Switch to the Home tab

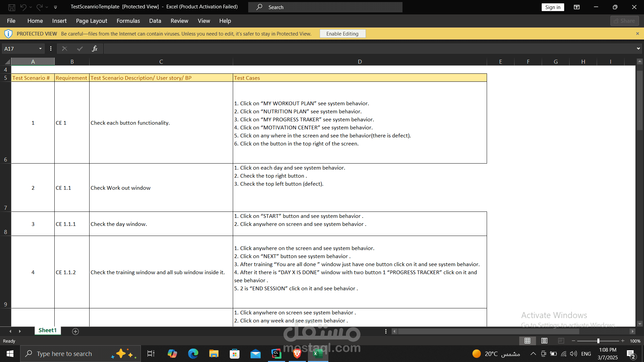(x=35, y=21)
